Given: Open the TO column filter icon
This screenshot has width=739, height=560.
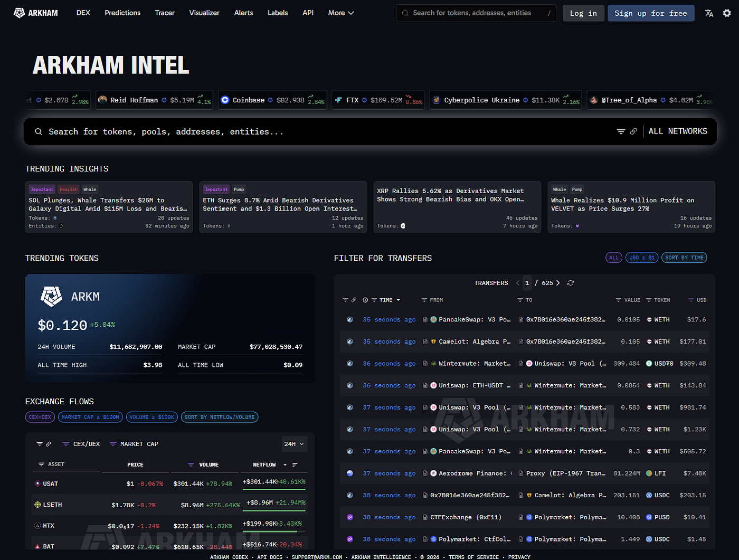Looking at the screenshot, I should (520, 300).
